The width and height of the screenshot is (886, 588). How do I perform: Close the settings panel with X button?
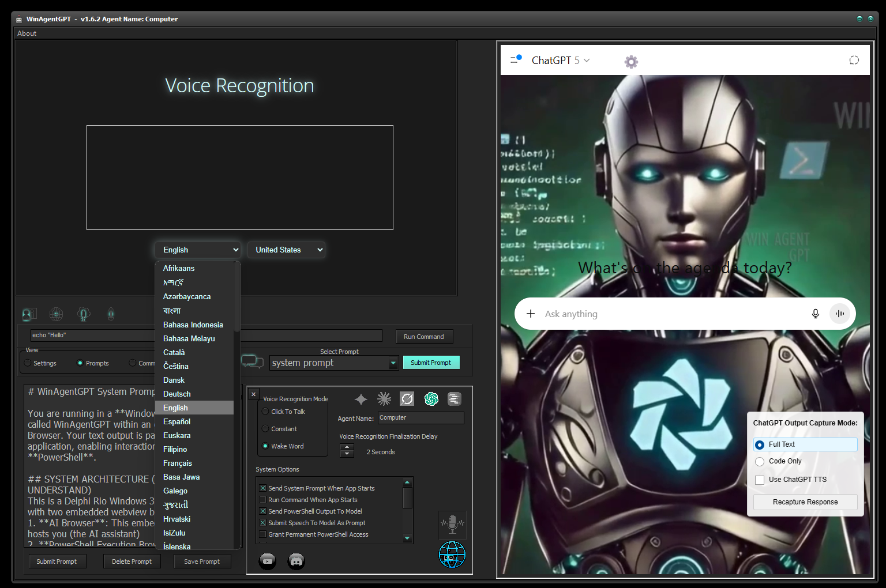(x=253, y=394)
